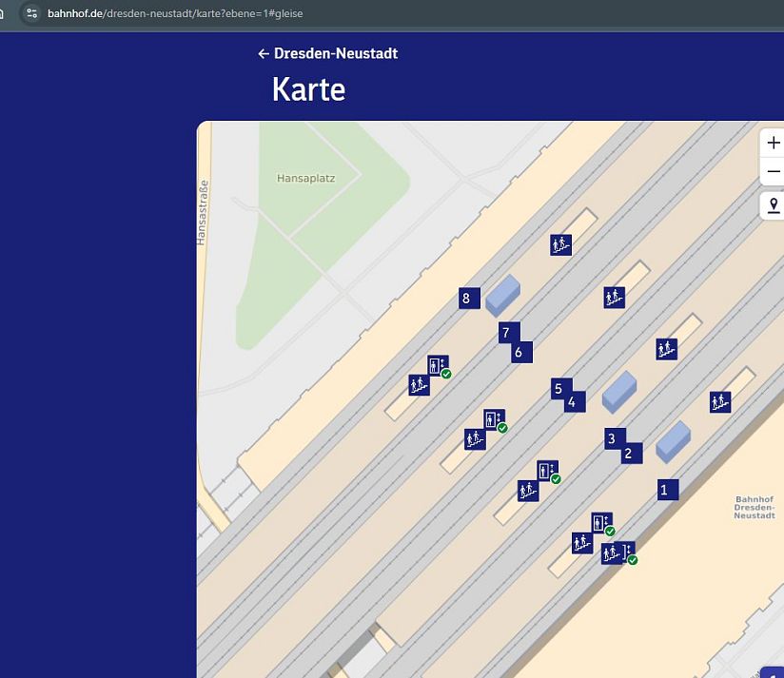Click the Hansaplatz label on map
The image size is (784, 678).
pyautogui.click(x=305, y=178)
